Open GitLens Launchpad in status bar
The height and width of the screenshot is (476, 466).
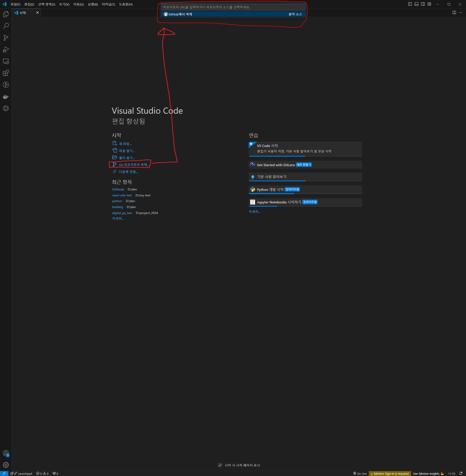coord(21,474)
